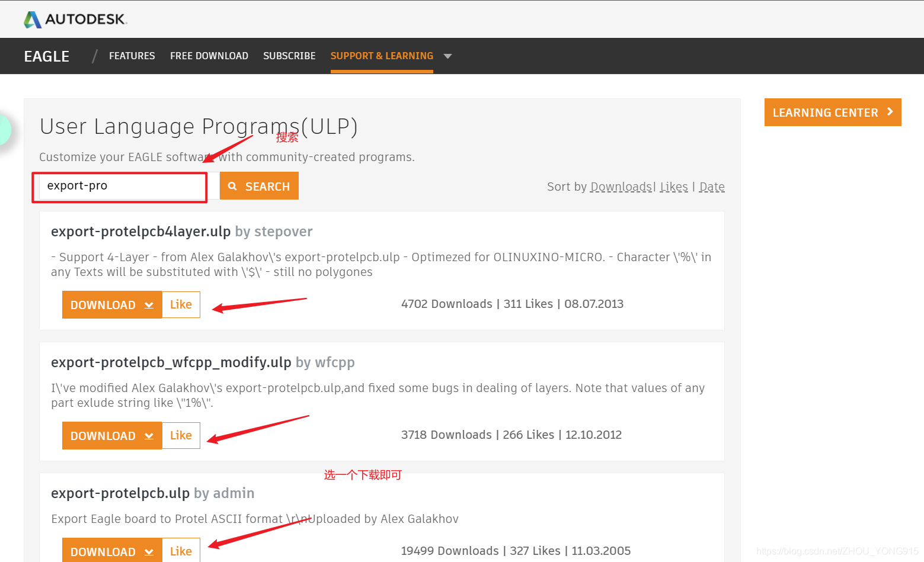Open the SUBSCRIBE menu item

pyautogui.click(x=289, y=56)
